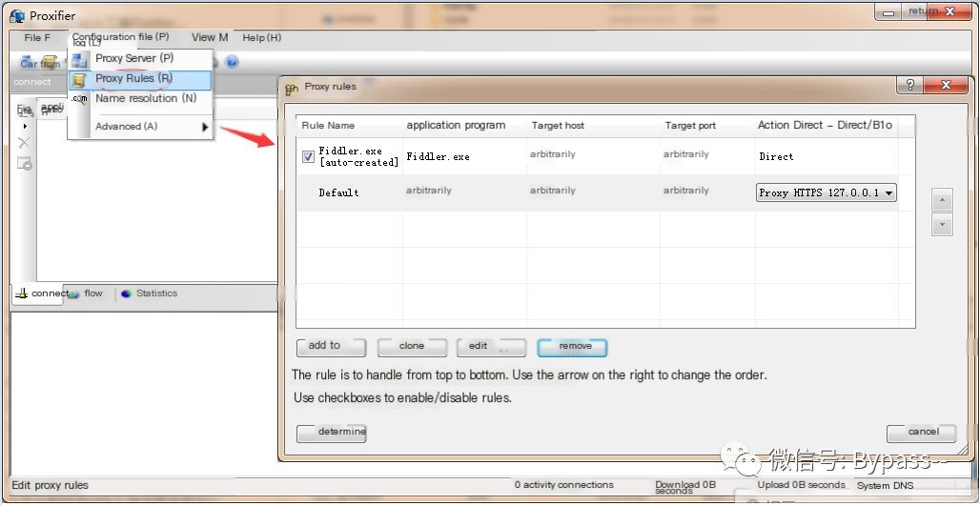Click the .com Name resolution icon
The height and width of the screenshot is (506, 980).
click(79, 99)
